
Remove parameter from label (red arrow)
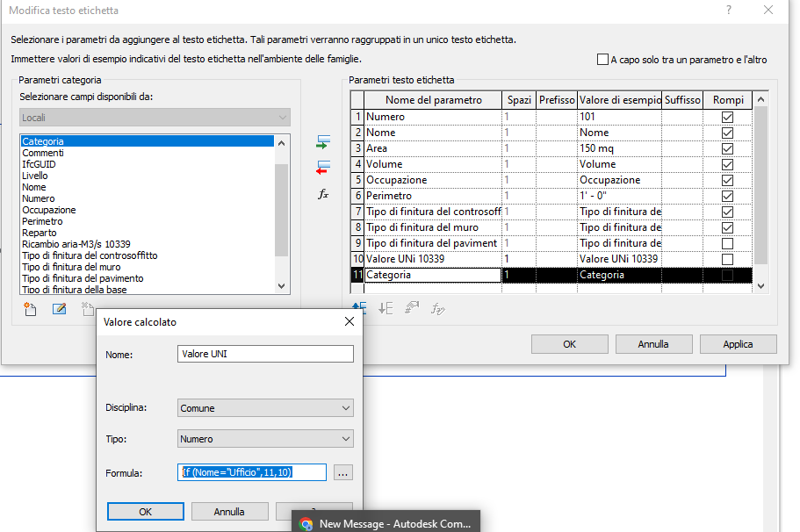point(323,168)
